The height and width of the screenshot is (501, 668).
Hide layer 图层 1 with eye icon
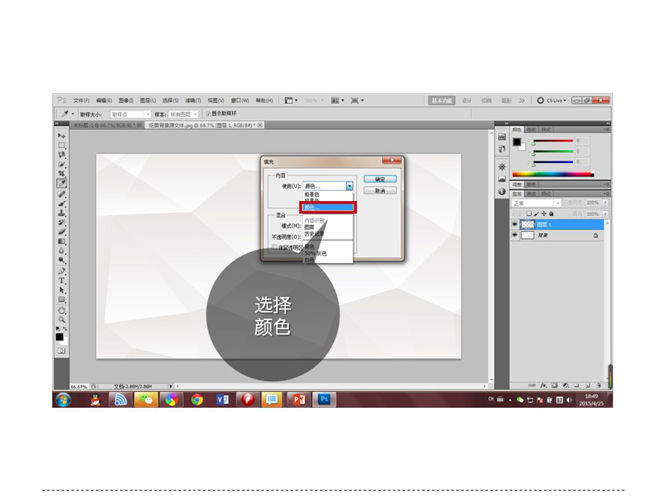515,225
